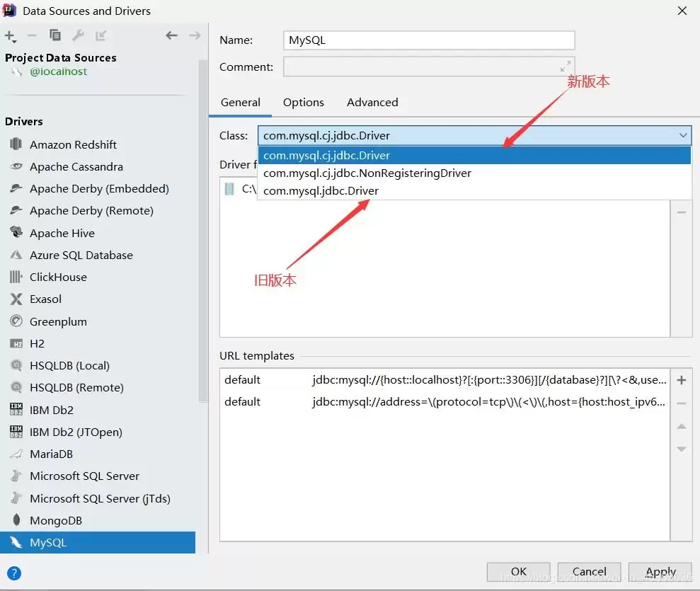The width and height of the screenshot is (700, 591).
Task: Move URL template up with arrow
Action: click(682, 427)
